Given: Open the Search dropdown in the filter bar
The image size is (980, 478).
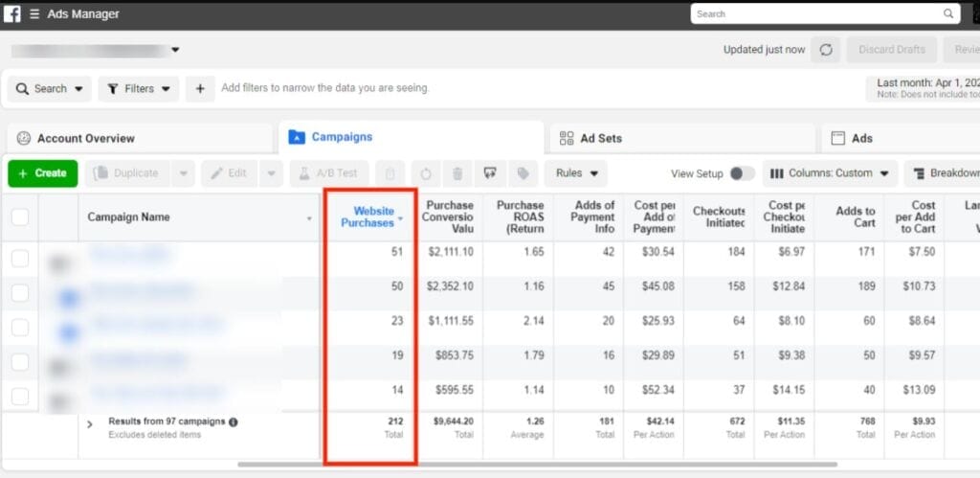Looking at the screenshot, I should tap(50, 89).
